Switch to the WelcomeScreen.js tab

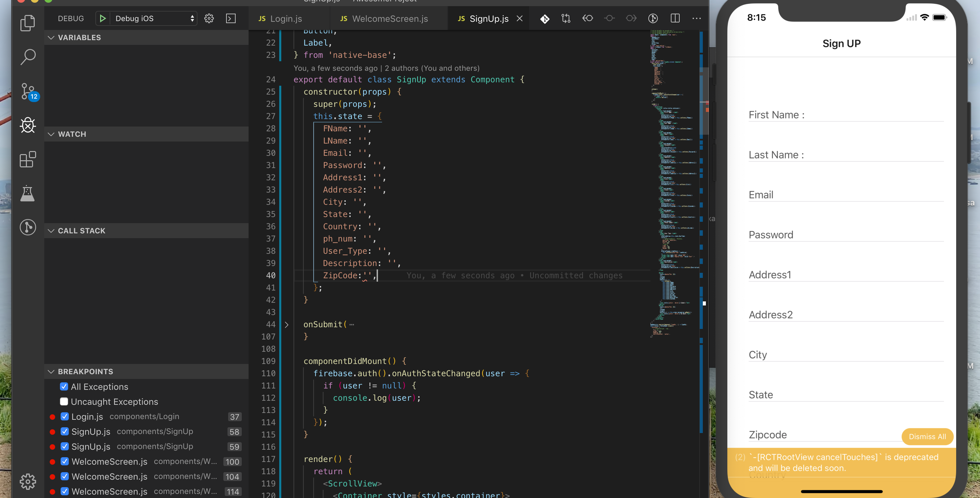tap(390, 19)
